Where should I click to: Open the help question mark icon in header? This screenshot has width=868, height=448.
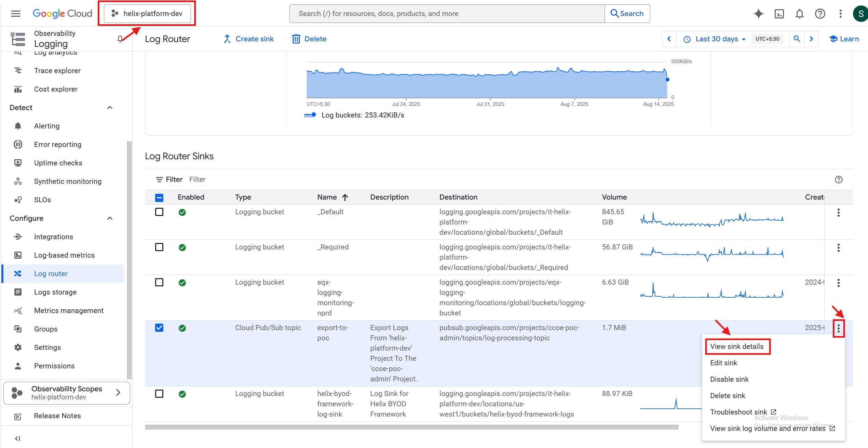coord(820,14)
